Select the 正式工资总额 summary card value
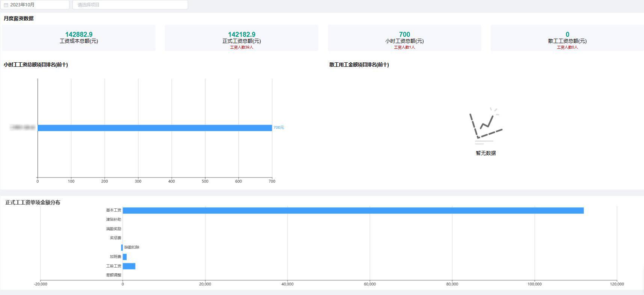 coord(241,35)
